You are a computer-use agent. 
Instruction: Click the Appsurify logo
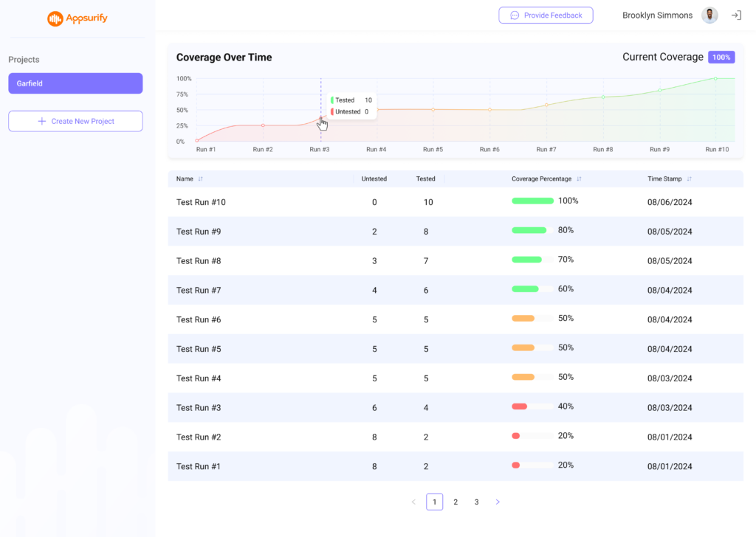(x=77, y=18)
